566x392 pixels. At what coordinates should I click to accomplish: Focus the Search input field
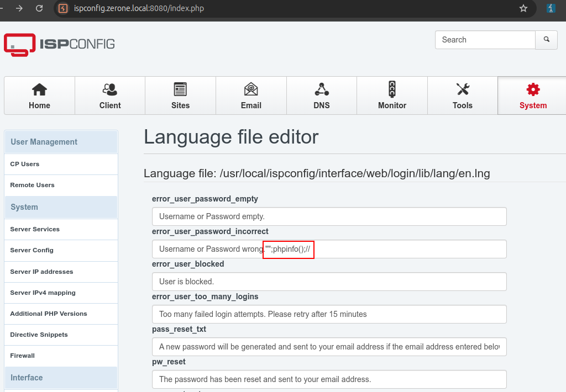point(485,40)
